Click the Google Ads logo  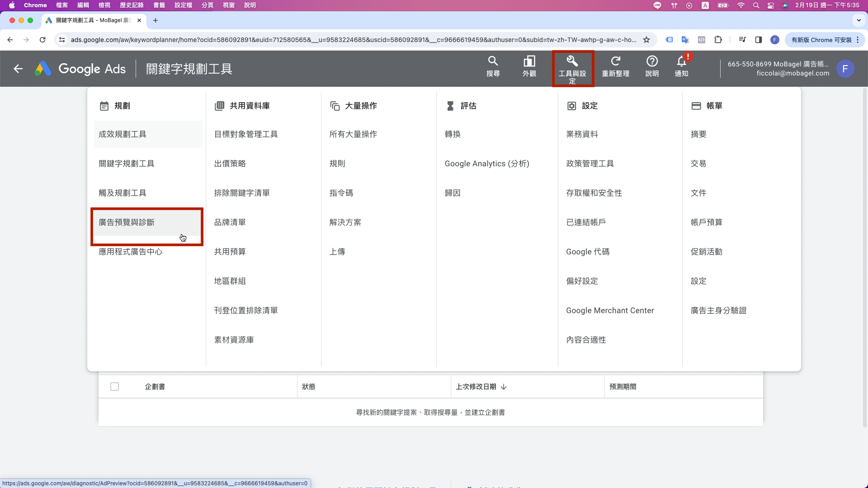pos(80,69)
